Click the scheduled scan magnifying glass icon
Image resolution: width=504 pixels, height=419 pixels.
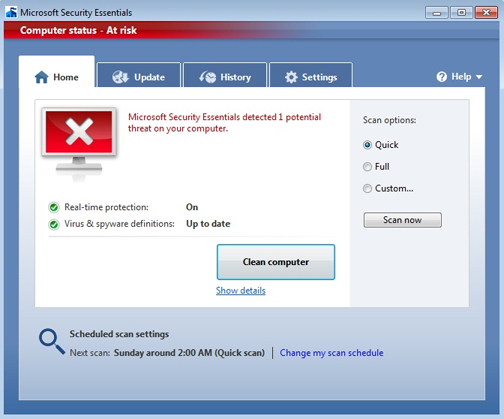click(52, 342)
